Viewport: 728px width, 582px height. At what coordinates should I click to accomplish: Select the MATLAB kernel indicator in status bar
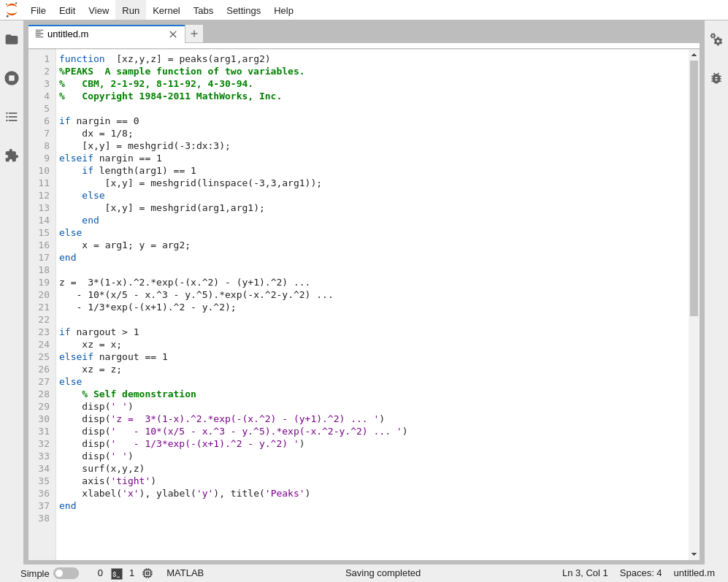185,573
